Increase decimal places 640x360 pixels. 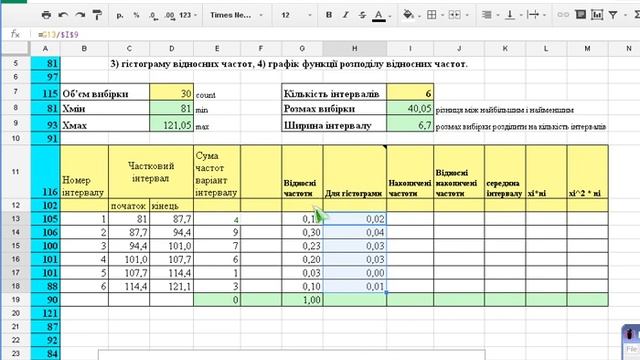click(169, 15)
